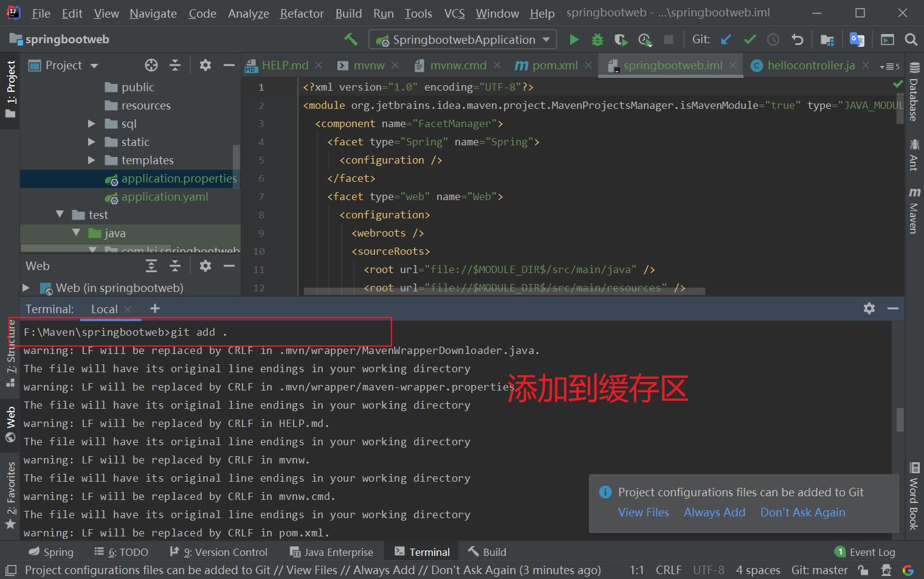
Task: Show hidden editor tabs list
Action: pyautogui.click(x=890, y=66)
